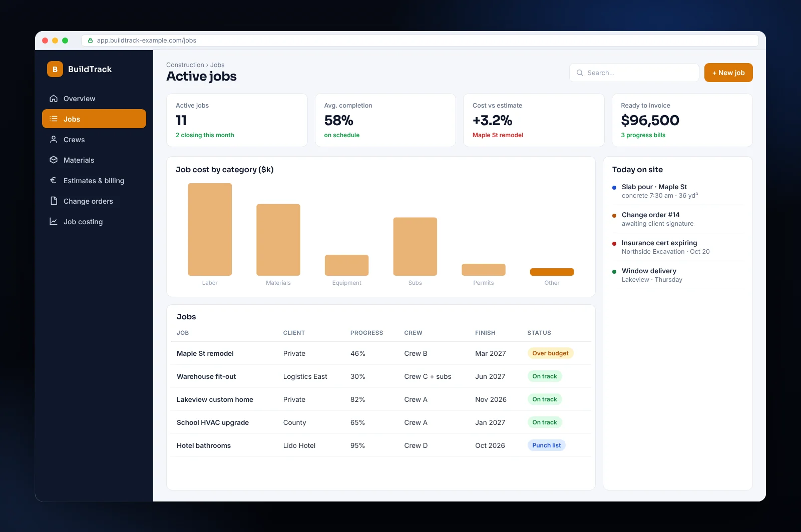Click the Job costing chart icon
This screenshot has height=532, width=801.
tap(54, 222)
